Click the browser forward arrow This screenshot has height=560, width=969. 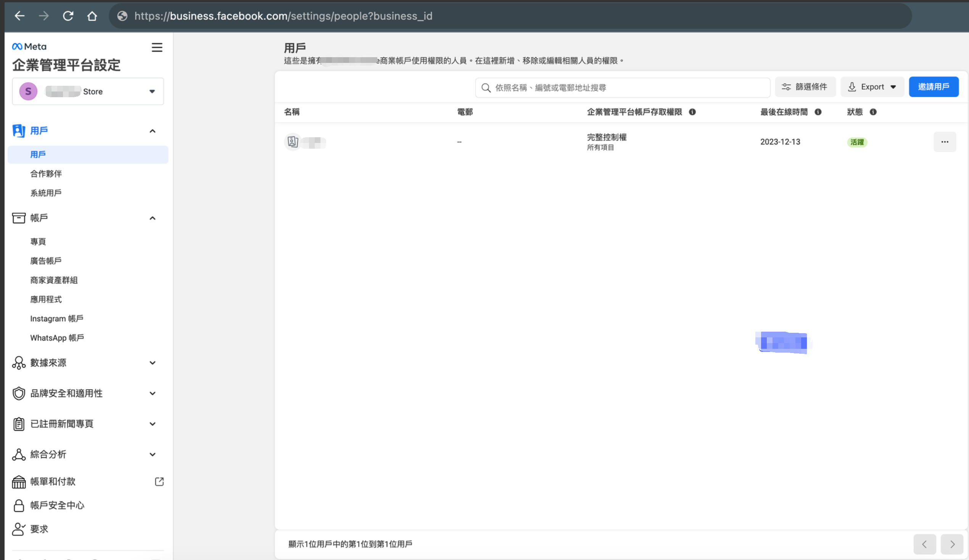[x=44, y=16]
